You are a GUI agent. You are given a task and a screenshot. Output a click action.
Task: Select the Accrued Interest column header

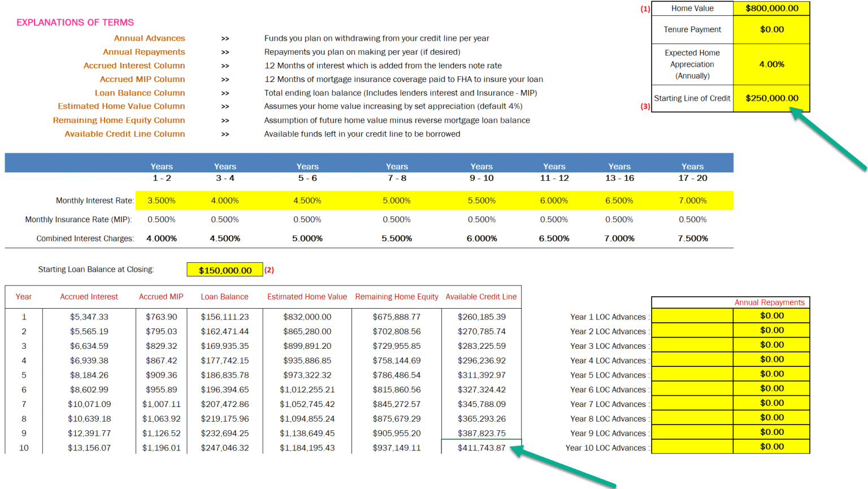[x=89, y=296]
